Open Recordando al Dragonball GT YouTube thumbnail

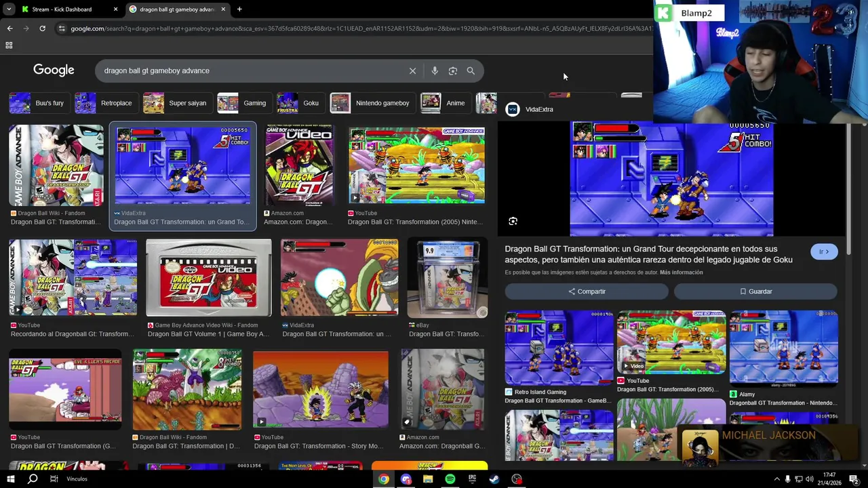[73, 278]
